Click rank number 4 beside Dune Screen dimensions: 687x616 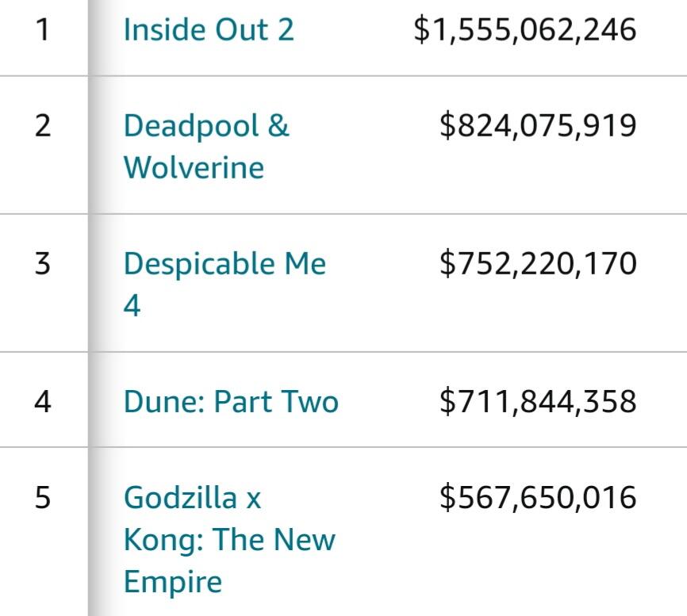pyautogui.click(x=43, y=401)
